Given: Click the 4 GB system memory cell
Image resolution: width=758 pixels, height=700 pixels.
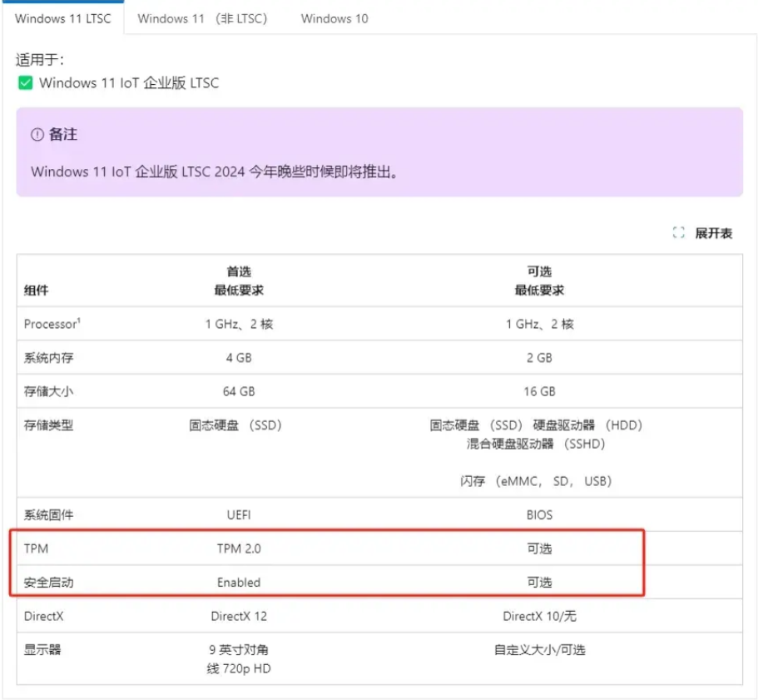Looking at the screenshot, I should click(239, 358).
